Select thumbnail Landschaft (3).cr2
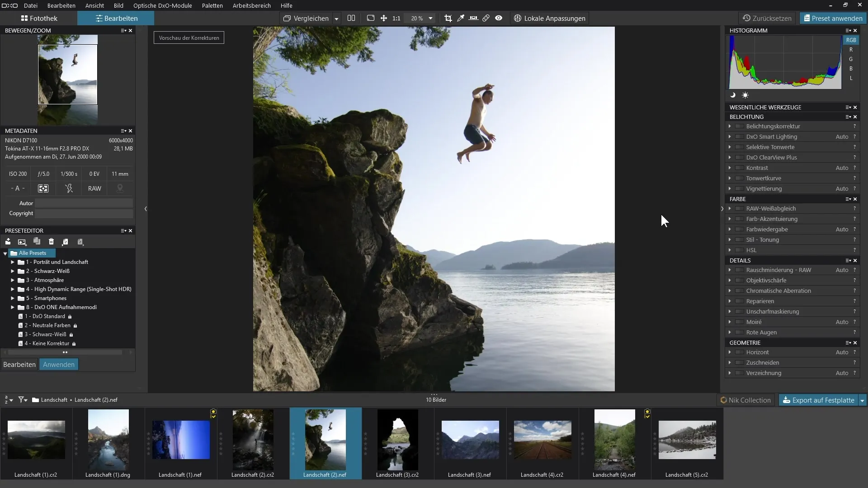The width and height of the screenshot is (868, 488). point(397,444)
